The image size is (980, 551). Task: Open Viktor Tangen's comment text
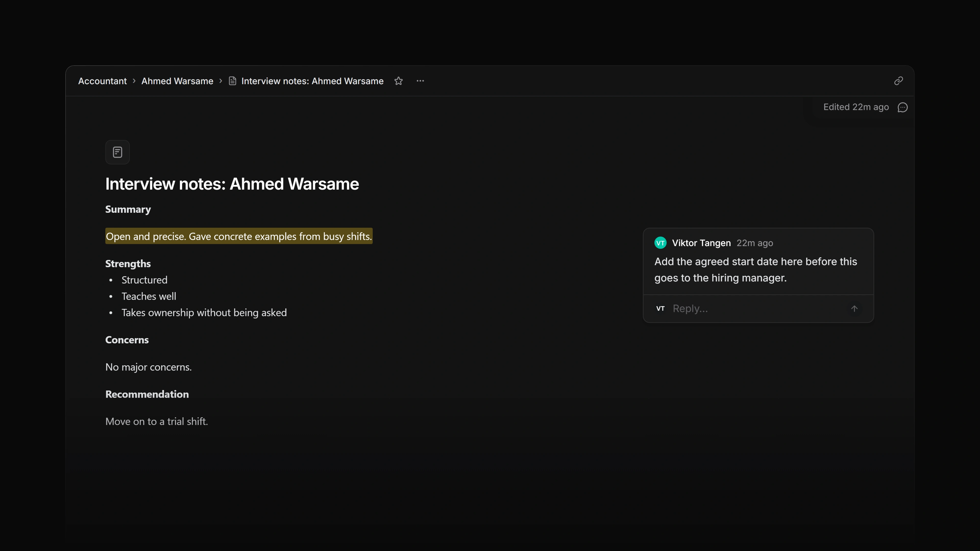(755, 270)
